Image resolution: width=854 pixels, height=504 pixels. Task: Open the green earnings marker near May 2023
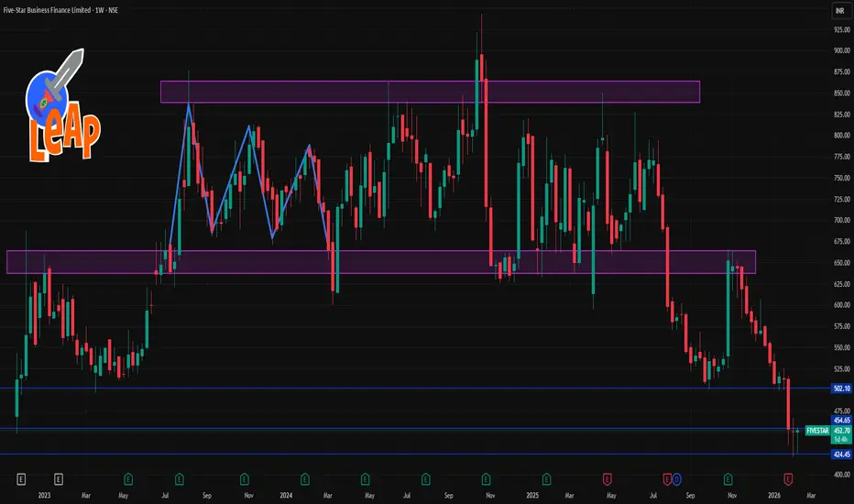pyautogui.click(x=128, y=479)
